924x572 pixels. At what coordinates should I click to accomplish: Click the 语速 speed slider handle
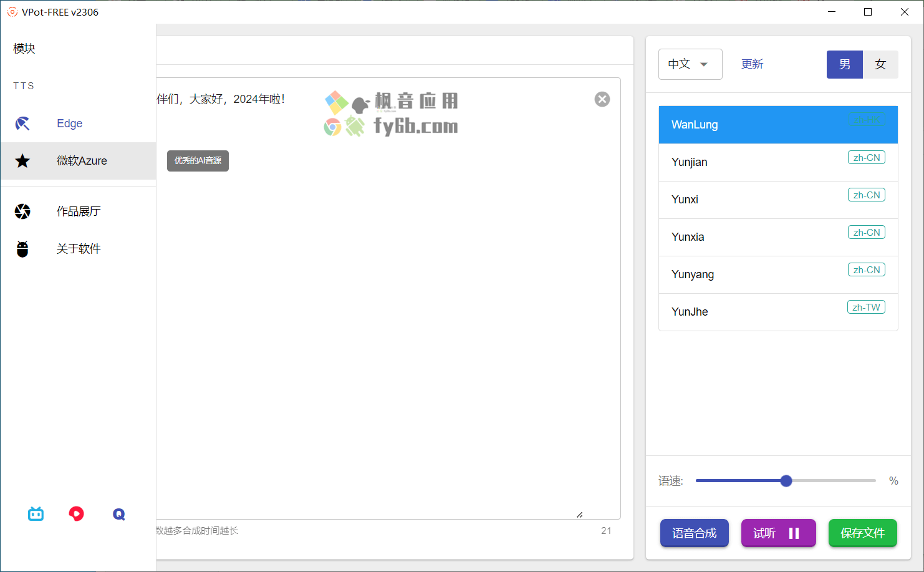(786, 481)
